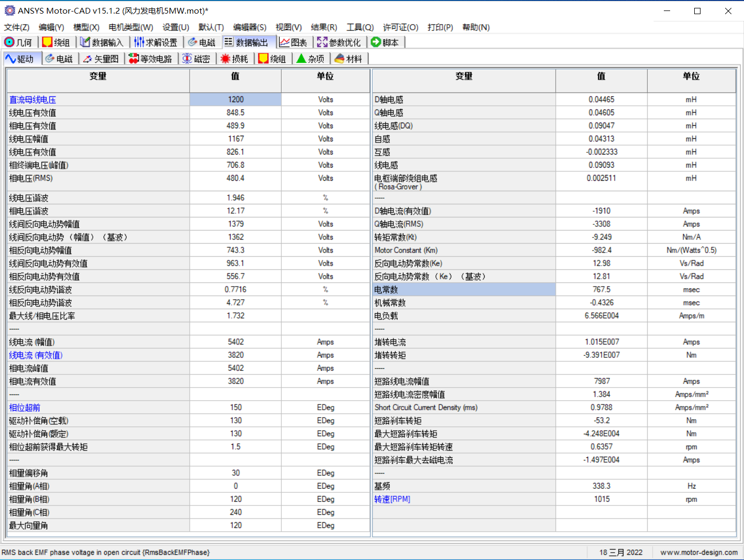Open the 电机类型(W) menu
The height and width of the screenshot is (560, 744).
tap(131, 27)
